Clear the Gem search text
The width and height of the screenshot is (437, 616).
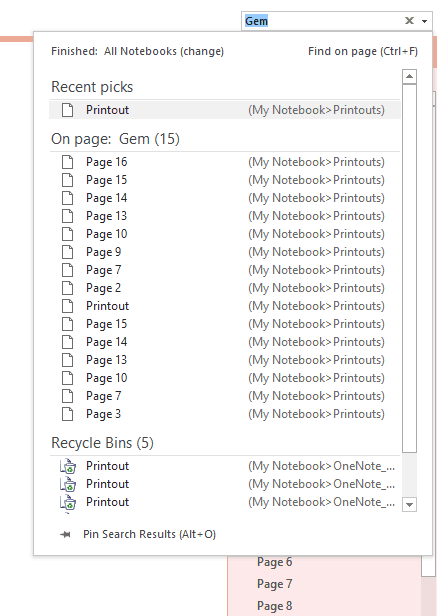[409, 20]
